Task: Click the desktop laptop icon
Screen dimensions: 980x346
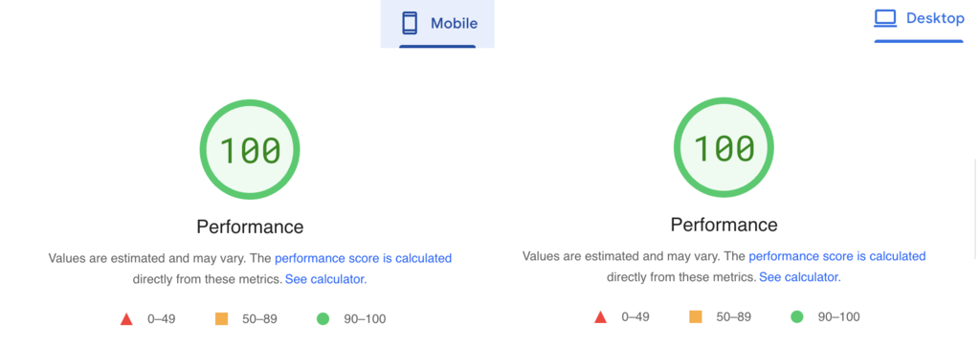Action: 885,18
